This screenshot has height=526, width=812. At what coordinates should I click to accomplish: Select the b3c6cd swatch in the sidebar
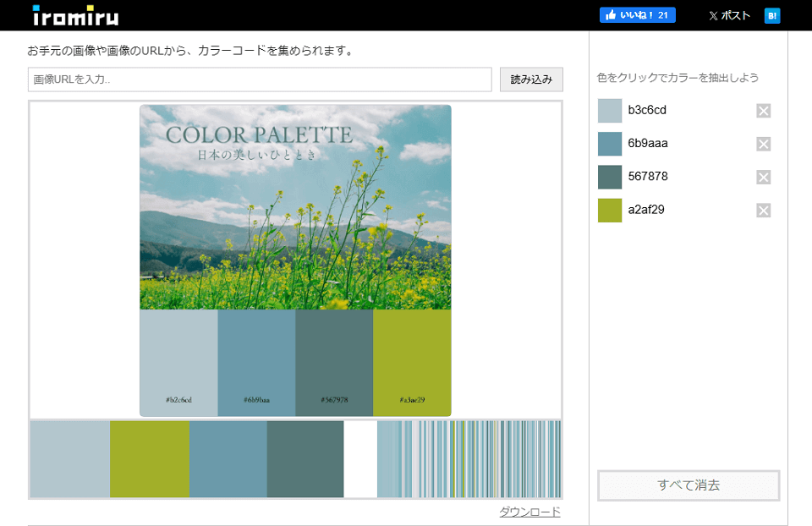pyautogui.click(x=610, y=111)
